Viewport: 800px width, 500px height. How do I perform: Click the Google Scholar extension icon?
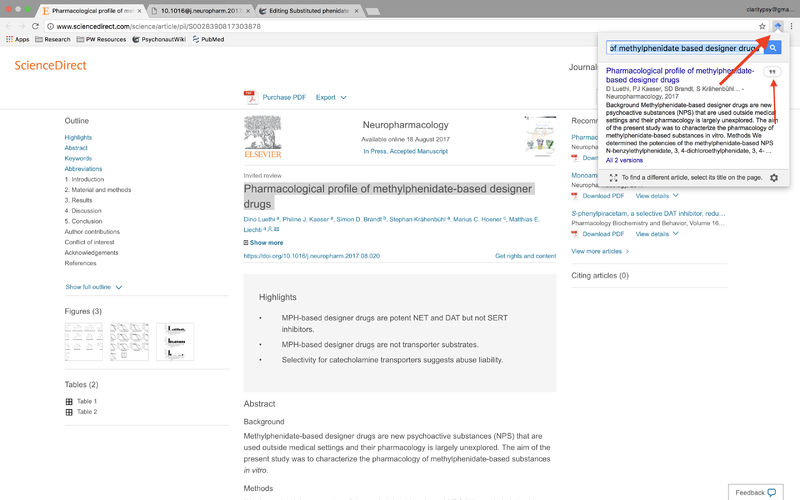pyautogui.click(x=778, y=26)
